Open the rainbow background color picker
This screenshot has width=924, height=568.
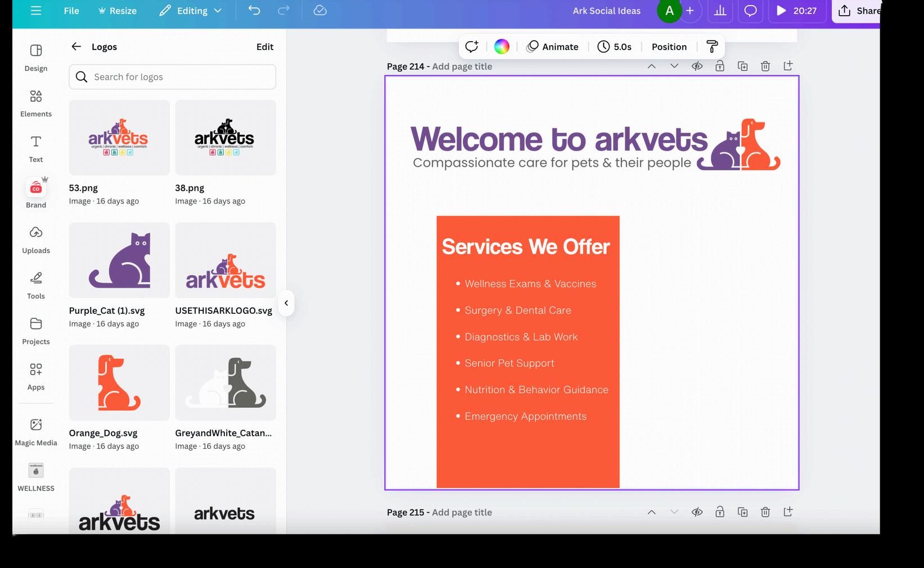[x=502, y=47]
